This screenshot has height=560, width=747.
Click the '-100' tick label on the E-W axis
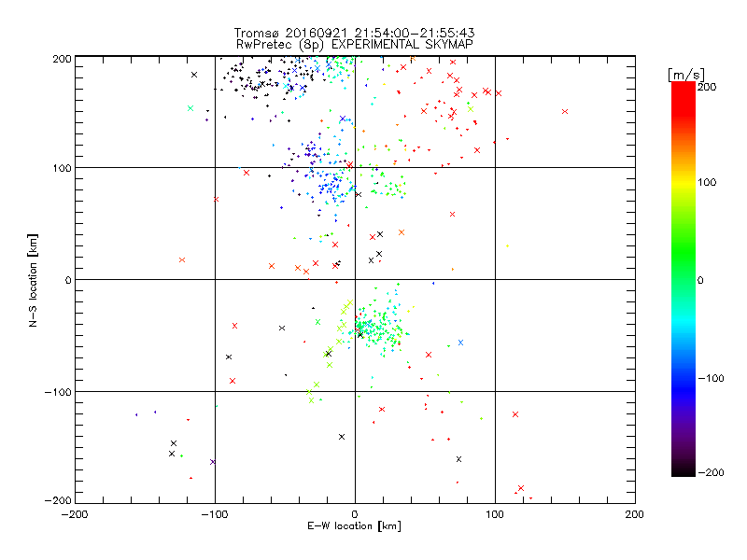point(215,514)
